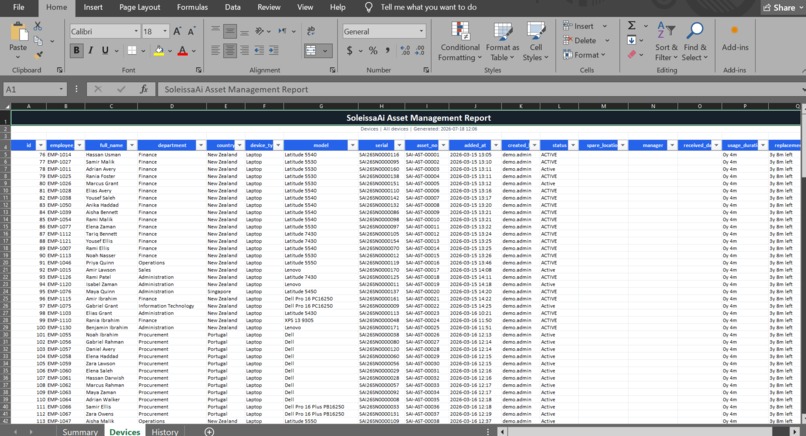The width and height of the screenshot is (806, 436).
Task: Switch to the Formulas tab
Action: [x=192, y=7]
